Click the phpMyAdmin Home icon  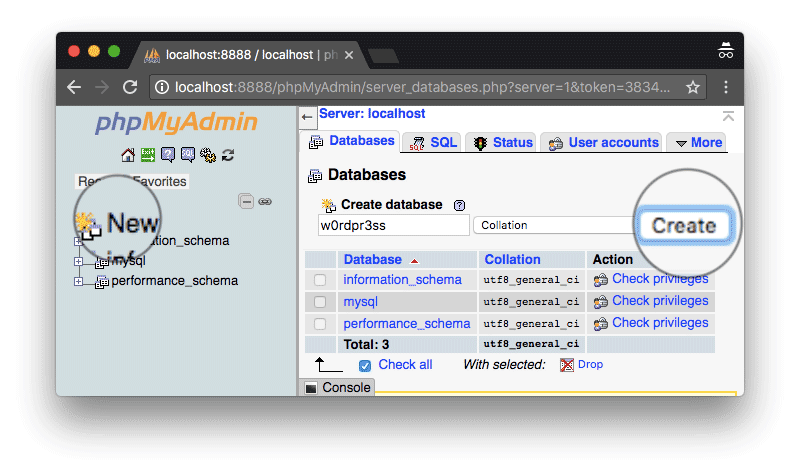pyautogui.click(x=128, y=155)
